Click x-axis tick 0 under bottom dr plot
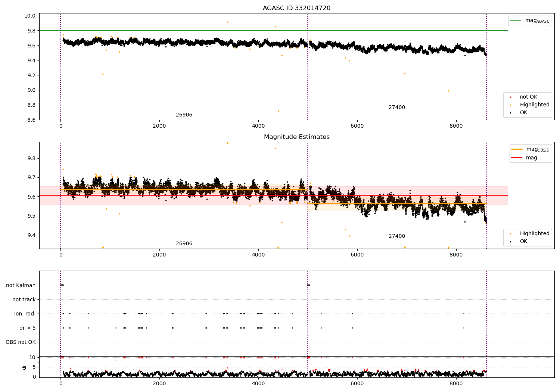The height and width of the screenshot is (392, 560). pyautogui.click(x=60, y=384)
